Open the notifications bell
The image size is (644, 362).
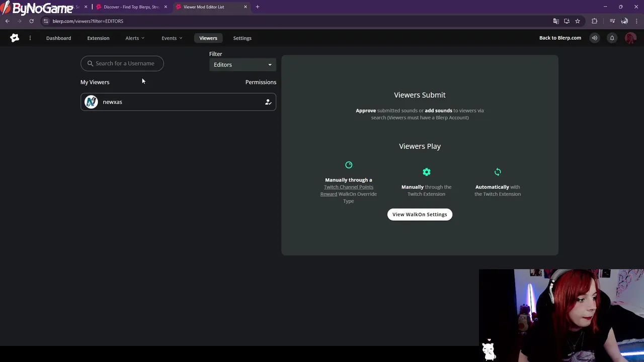click(x=612, y=38)
